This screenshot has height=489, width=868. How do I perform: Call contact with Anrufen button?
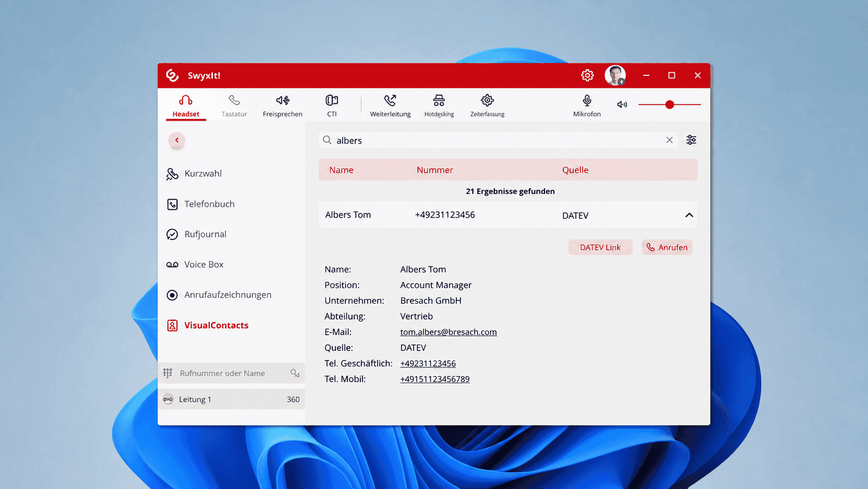pos(667,247)
